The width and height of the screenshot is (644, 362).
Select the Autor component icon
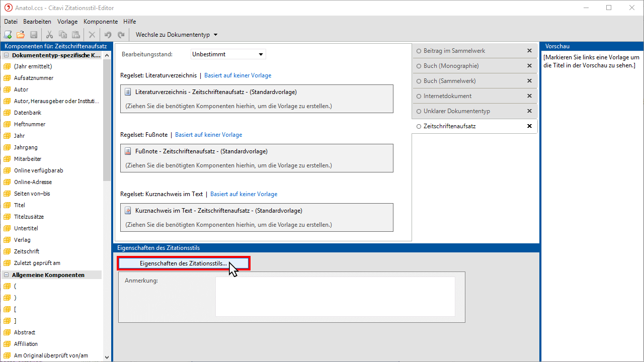coord(7,89)
